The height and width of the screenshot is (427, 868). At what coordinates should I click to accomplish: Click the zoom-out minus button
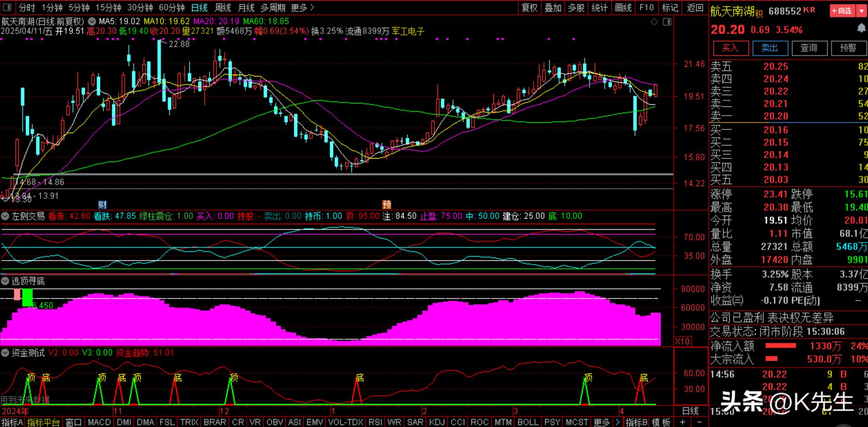coord(699,422)
